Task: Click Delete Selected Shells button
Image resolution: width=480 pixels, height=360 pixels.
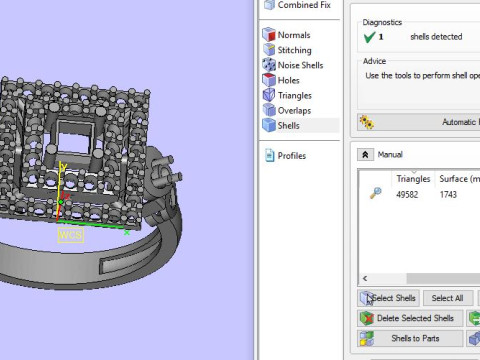Action: pos(410,318)
